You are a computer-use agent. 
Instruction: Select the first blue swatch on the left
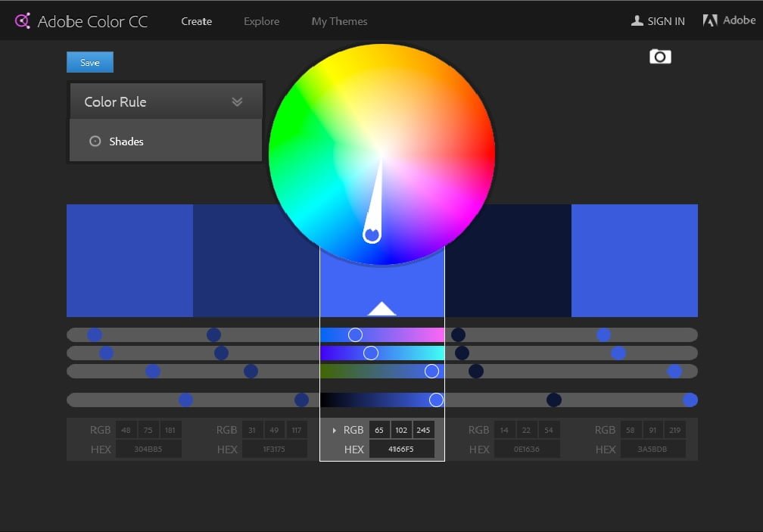click(129, 260)
